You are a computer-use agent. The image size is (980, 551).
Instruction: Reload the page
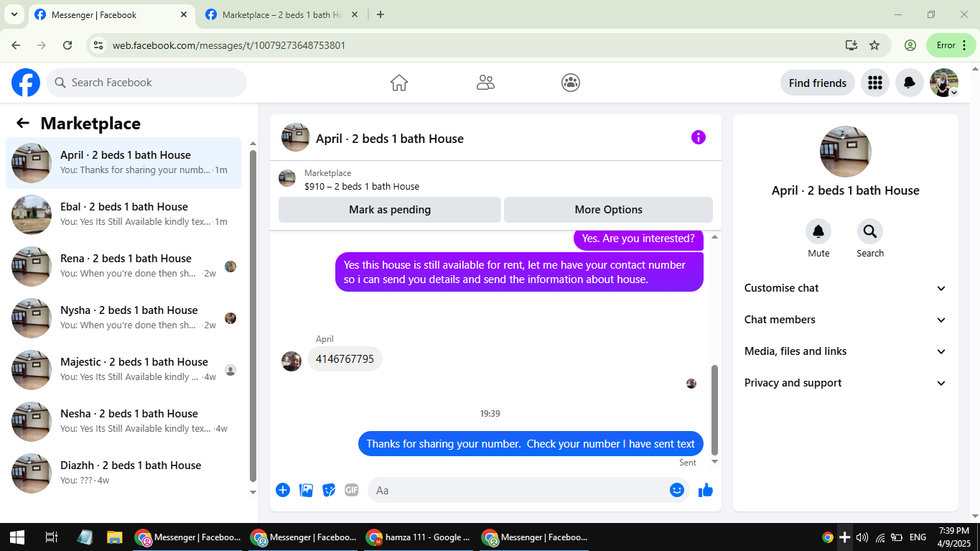click(x=67, y=45)
